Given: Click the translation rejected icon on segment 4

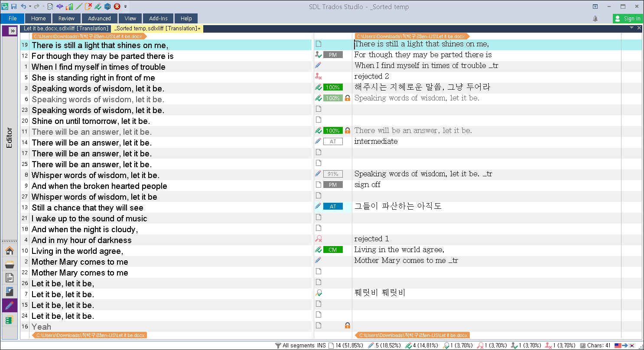Looking at the screenshot, I should tap(319, 239).
